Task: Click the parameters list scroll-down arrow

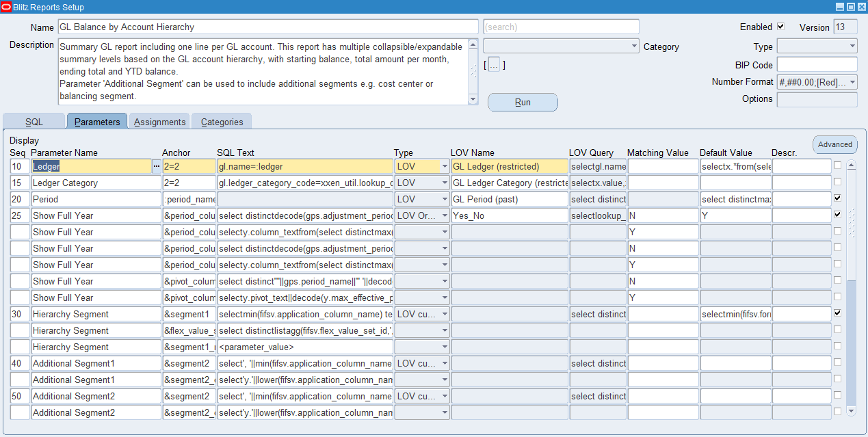Action: [x=852, y=411]
